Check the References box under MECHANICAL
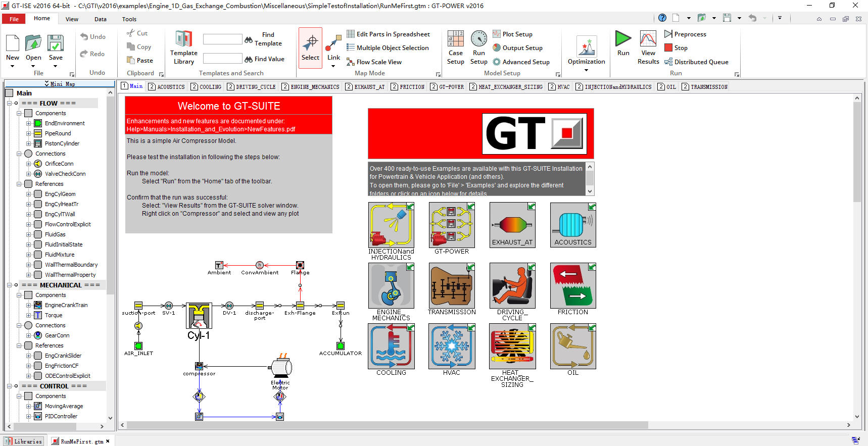 [28, 345]
